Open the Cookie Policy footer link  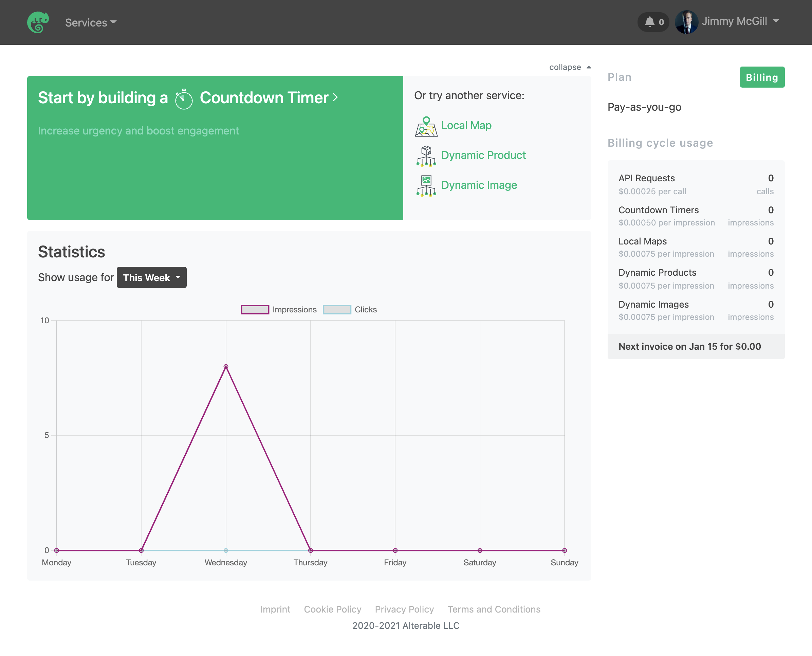333,609
